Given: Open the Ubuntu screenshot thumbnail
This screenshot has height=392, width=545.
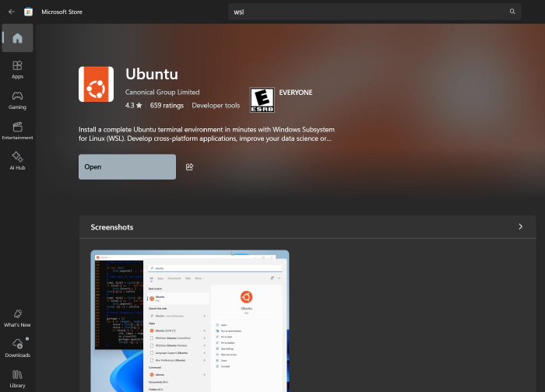Looking at the screenshot, I should pos(189,320).
